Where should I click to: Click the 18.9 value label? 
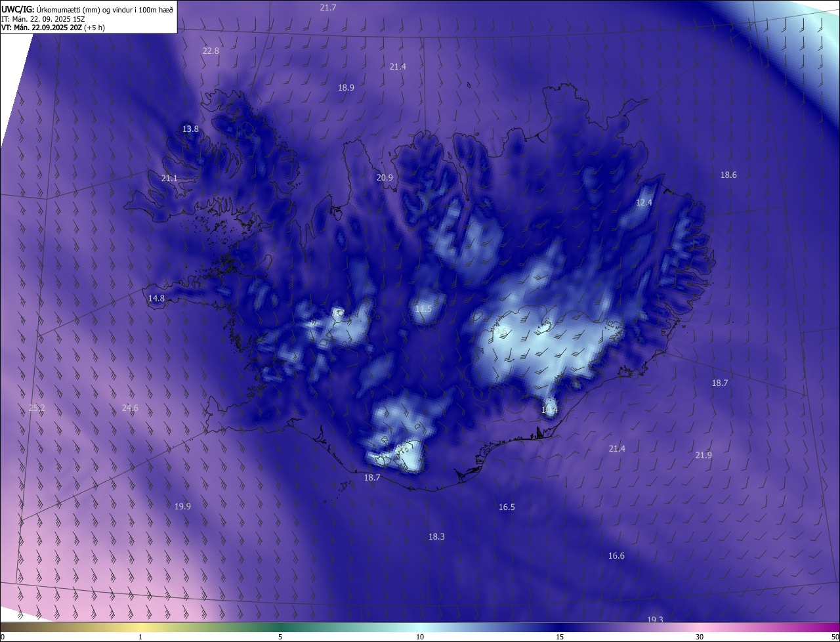coord(346,87)
